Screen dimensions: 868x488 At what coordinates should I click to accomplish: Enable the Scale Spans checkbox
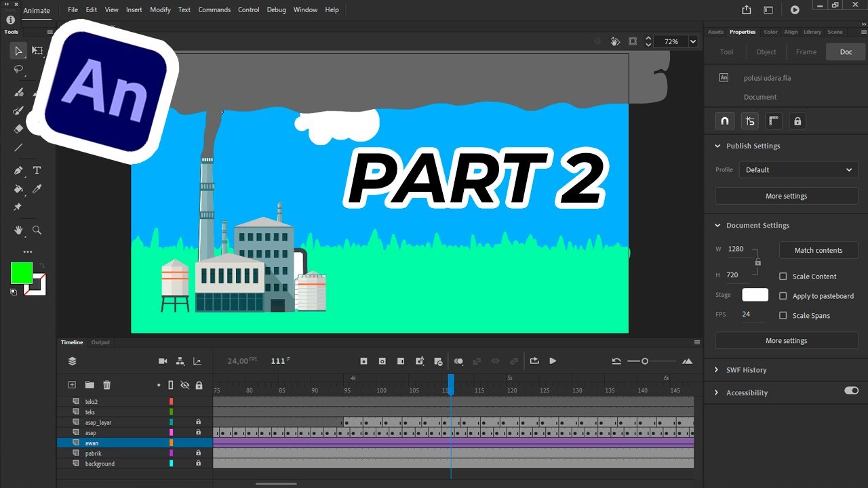pyautogui.click(x=783, y=316)
